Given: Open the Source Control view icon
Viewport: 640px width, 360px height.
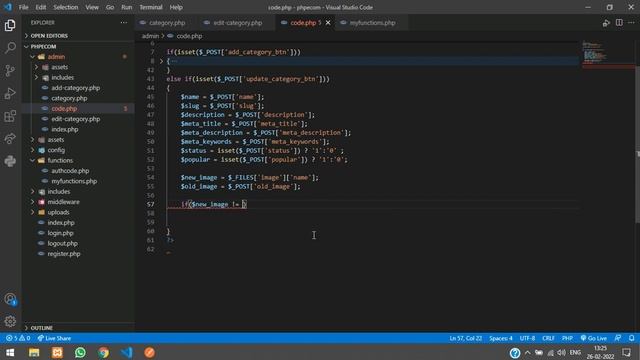Looking at the screenshot, I should tap(10, 71).
